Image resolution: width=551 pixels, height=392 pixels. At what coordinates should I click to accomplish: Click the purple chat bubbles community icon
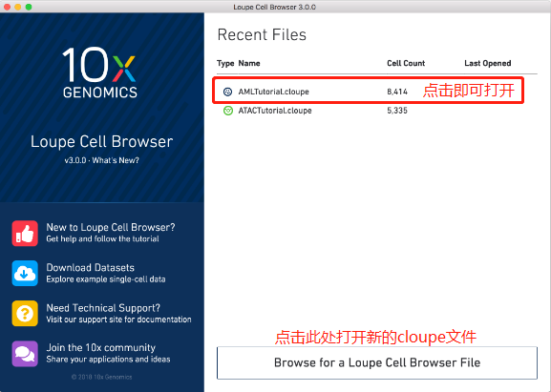(25, 354)
